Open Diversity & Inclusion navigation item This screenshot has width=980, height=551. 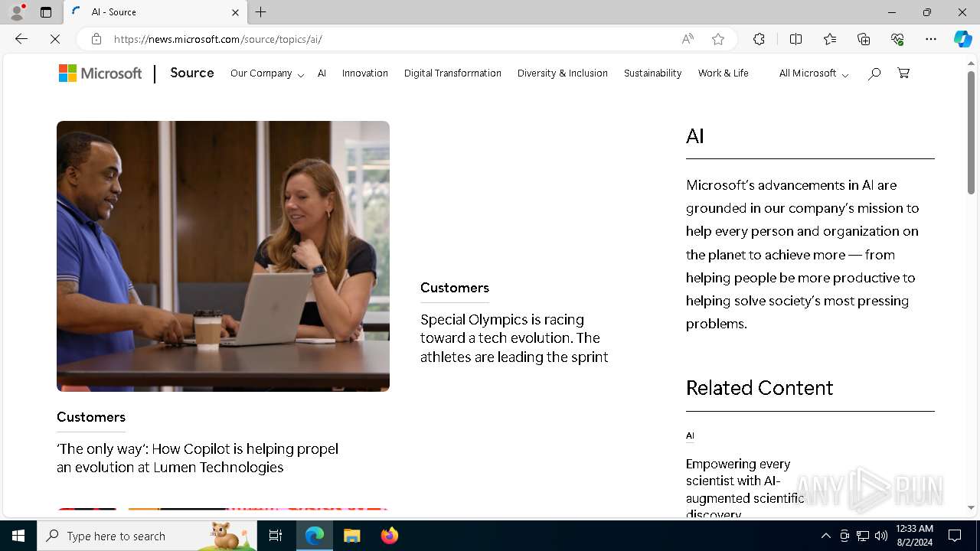(x=563, y=73)
